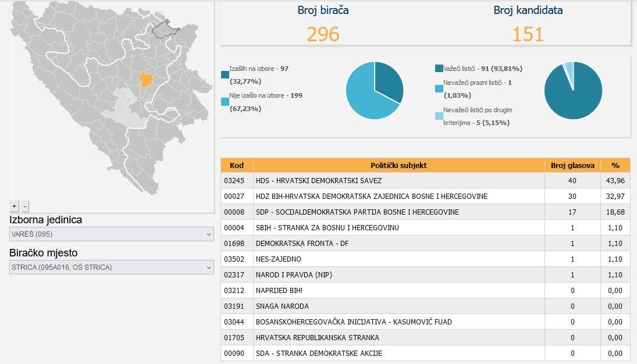The image size is (637, 364).
Task: Click party code 03245
Action: click(234, 180)
